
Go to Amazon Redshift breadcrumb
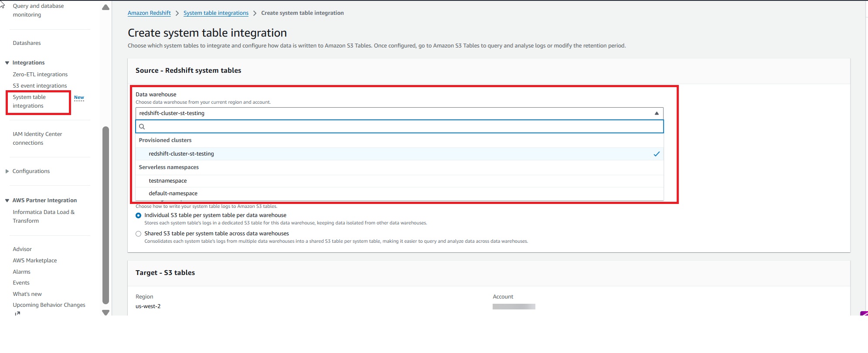point(149,13)
